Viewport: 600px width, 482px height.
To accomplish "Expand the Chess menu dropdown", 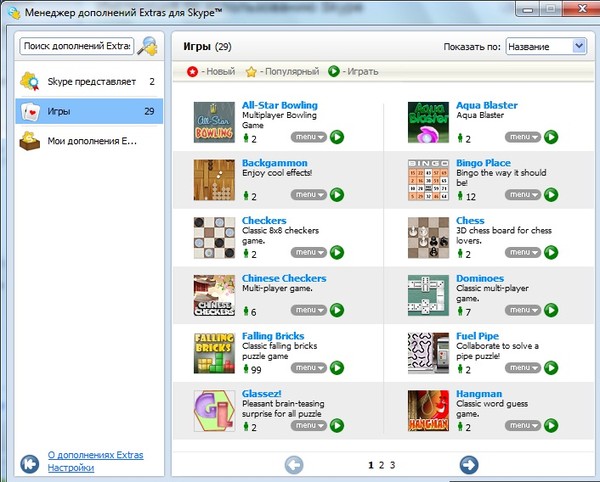I will coord(523,252).
